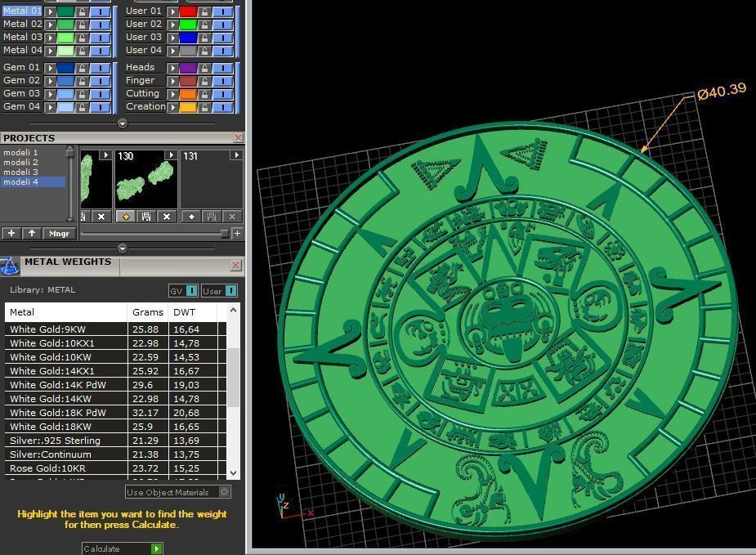
Task: Save over design 130 with floppy icon
Action: click(x=146, y=217)
